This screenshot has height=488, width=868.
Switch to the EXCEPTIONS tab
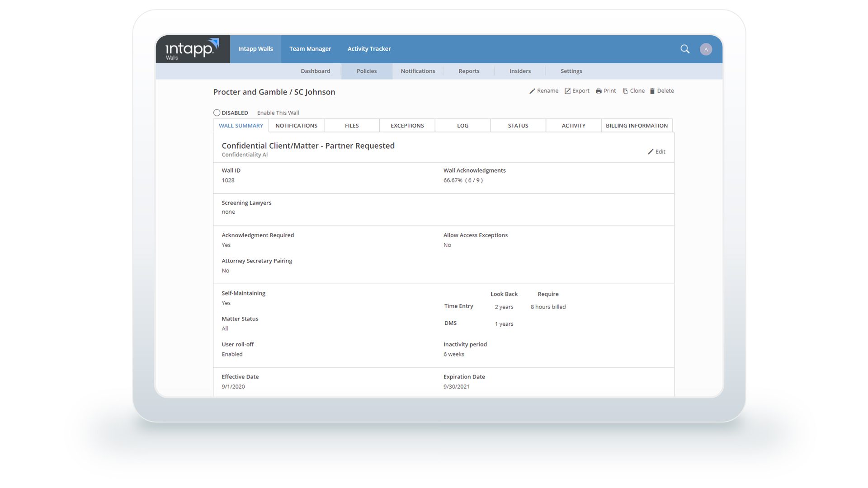tap(407, 126)
